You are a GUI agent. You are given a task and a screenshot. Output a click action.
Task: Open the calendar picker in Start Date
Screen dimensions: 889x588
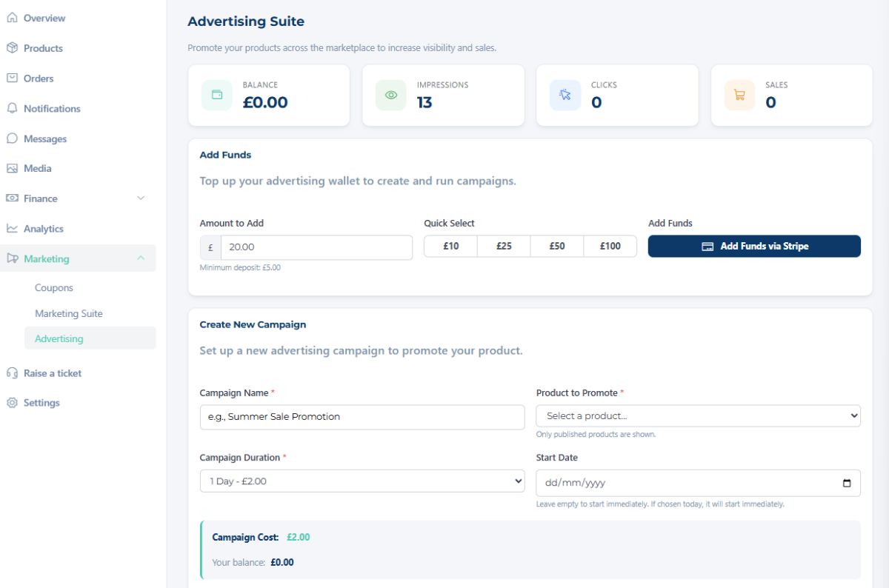[x=847, y=483]
